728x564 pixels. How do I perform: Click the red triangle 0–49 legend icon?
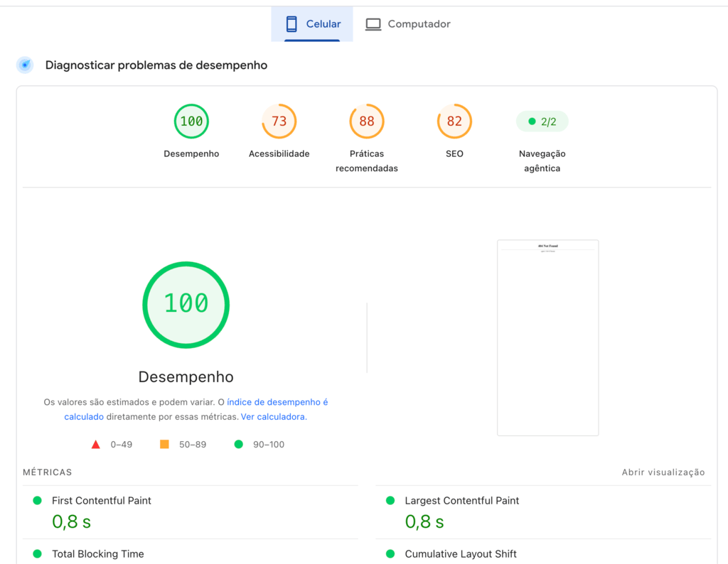(x=96, y=445)
